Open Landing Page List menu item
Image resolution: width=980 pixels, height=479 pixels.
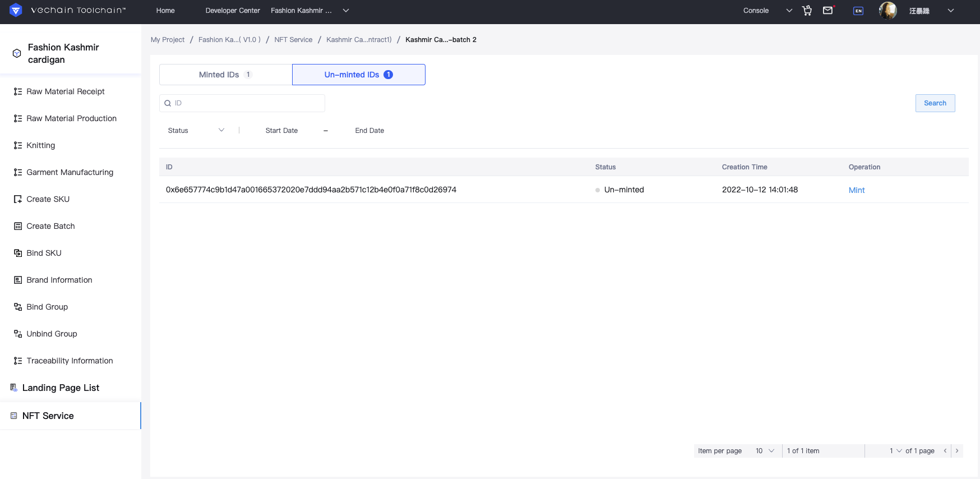pyautogui.click(x=61, y=388)
